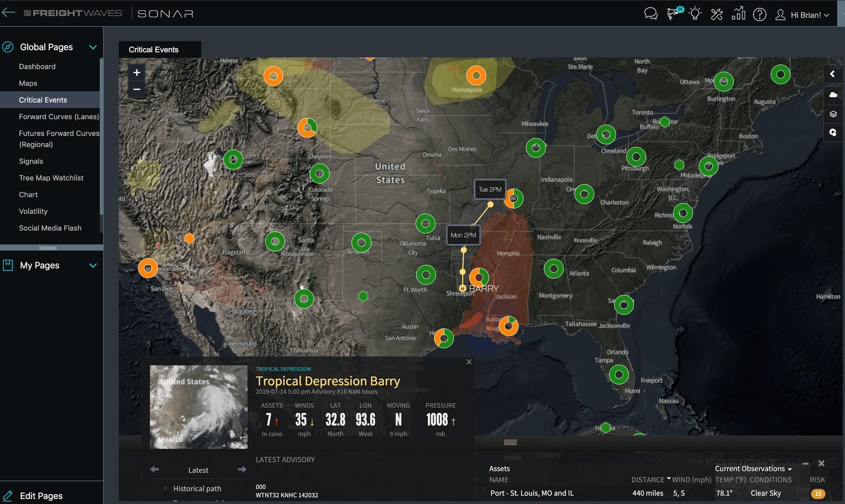Click the help question mark icon

tap(760, 14)
